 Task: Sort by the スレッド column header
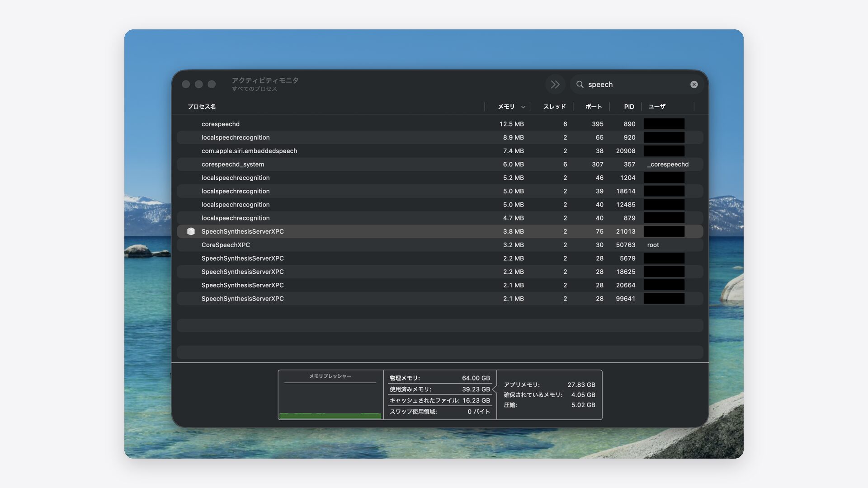pos(554,107)
